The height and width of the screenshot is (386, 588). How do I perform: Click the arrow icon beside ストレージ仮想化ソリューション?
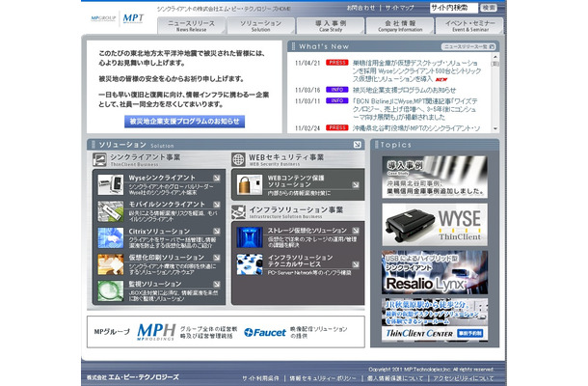point(356,231)
